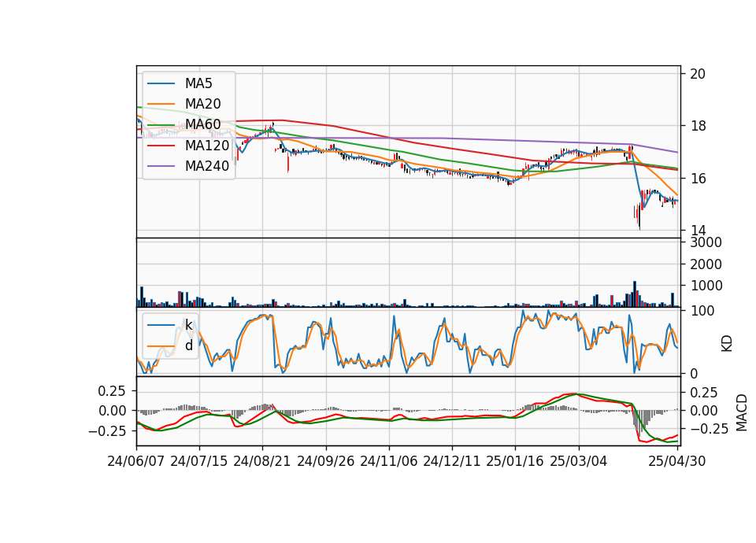The image size is (756, 543).
Task: Click the 24/07/15 date label
Action: (198, 461)
